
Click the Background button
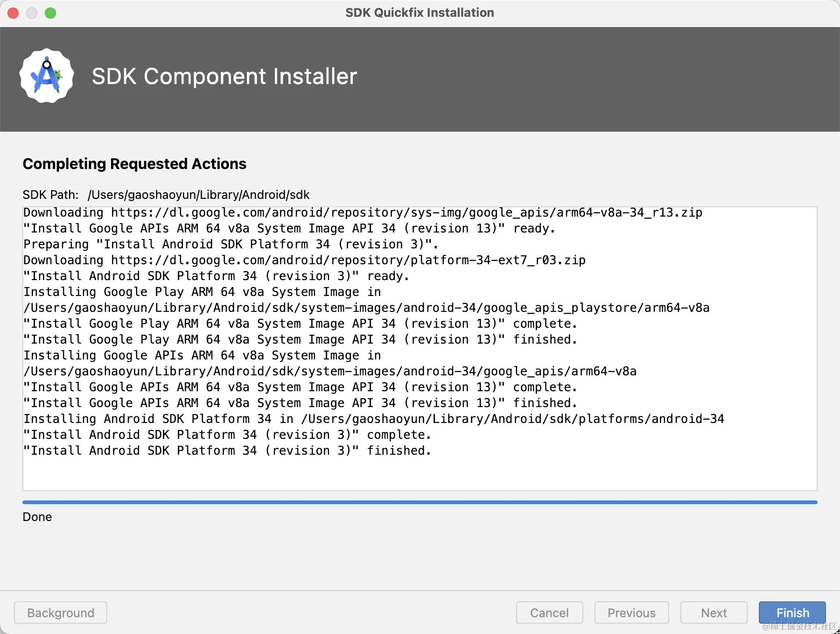tap(61, 613)
